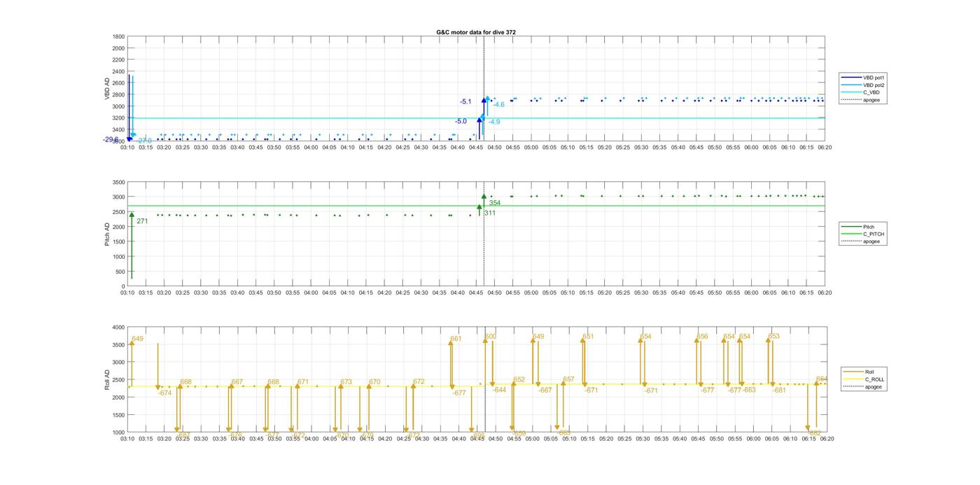Image resolution: width=980 pixels, height=485 pixels.
Task: Click the '-29.6' VBD data label
Action: click(111, 140)
